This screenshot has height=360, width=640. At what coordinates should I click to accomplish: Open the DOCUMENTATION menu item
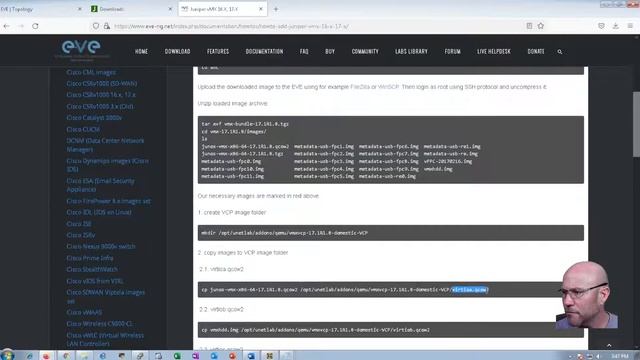[x=264, y=51]
